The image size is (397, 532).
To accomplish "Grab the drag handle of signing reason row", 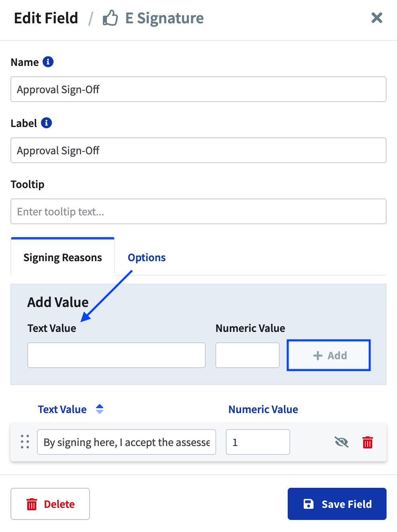I will click(x=25, y=442).
